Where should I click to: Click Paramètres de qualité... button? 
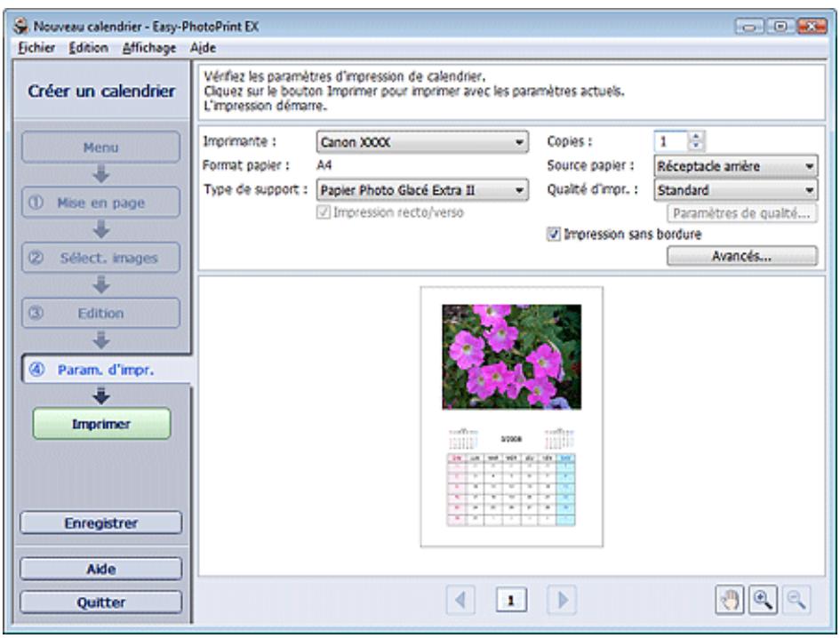(742, 213)
